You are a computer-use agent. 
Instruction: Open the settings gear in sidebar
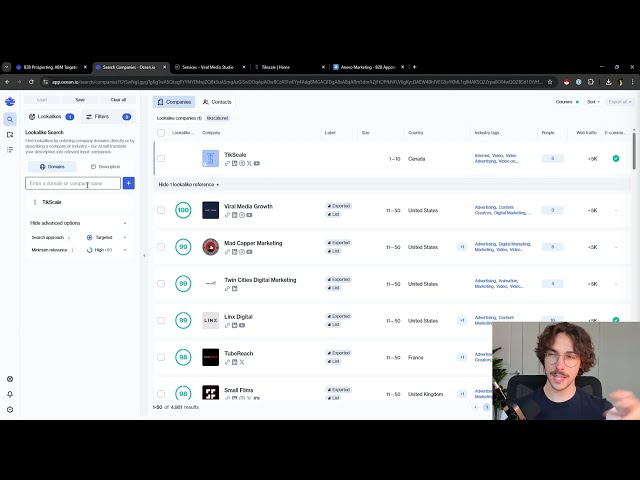(x=10, y=409)
